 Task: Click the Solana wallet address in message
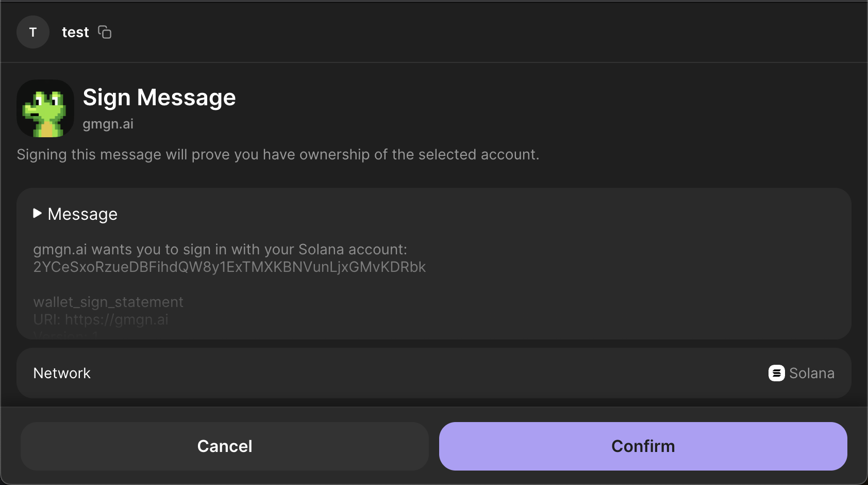[229, 267]
